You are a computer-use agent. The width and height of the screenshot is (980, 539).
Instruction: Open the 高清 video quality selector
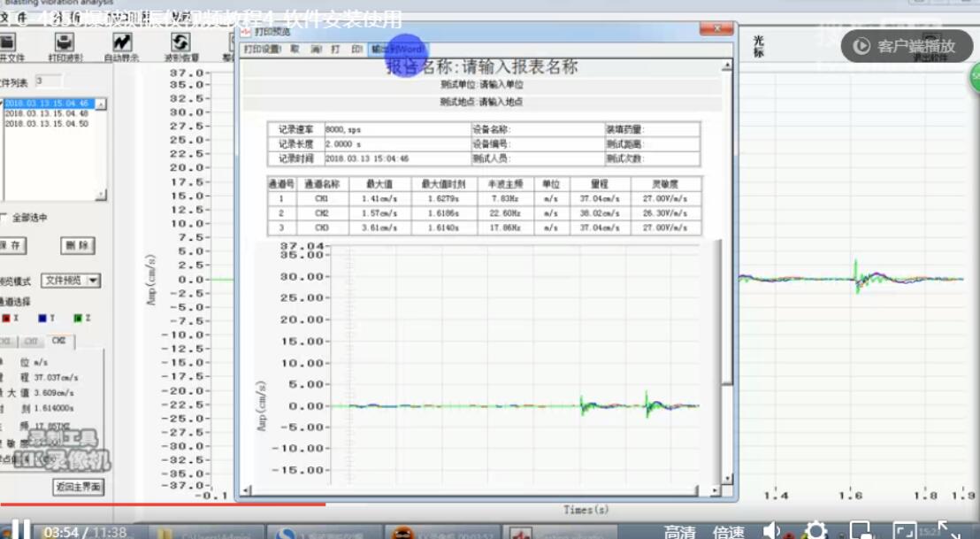pos(679,531)
